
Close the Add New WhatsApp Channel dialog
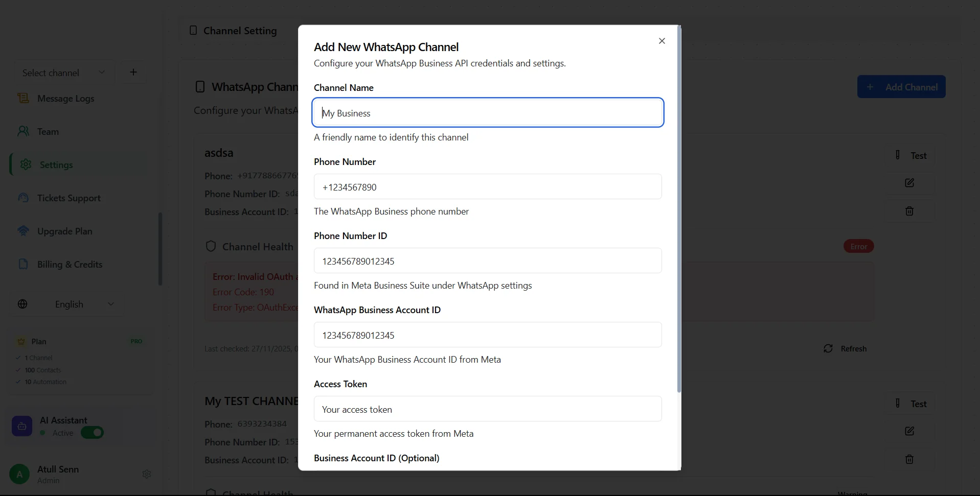(662, 41)
